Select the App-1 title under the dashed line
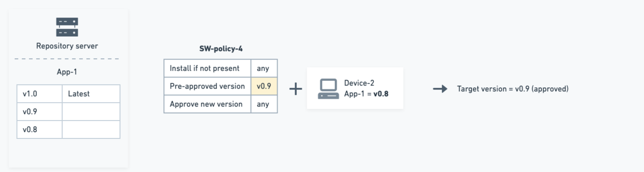This screenshot has height=172, width=644. (67, 72)
